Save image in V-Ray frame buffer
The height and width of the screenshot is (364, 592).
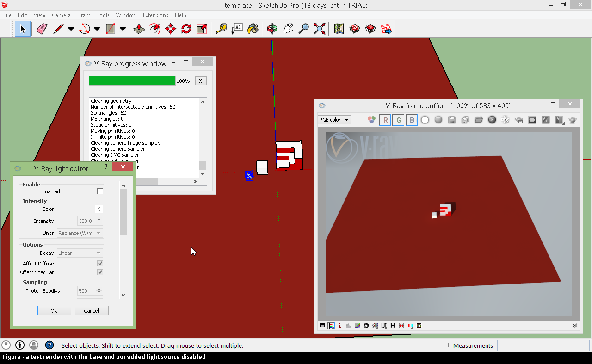(452, 120)
